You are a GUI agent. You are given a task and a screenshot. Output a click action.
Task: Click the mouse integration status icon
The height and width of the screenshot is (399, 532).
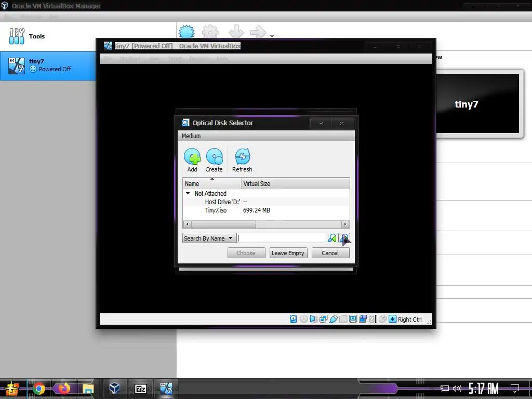pos(383,319)
